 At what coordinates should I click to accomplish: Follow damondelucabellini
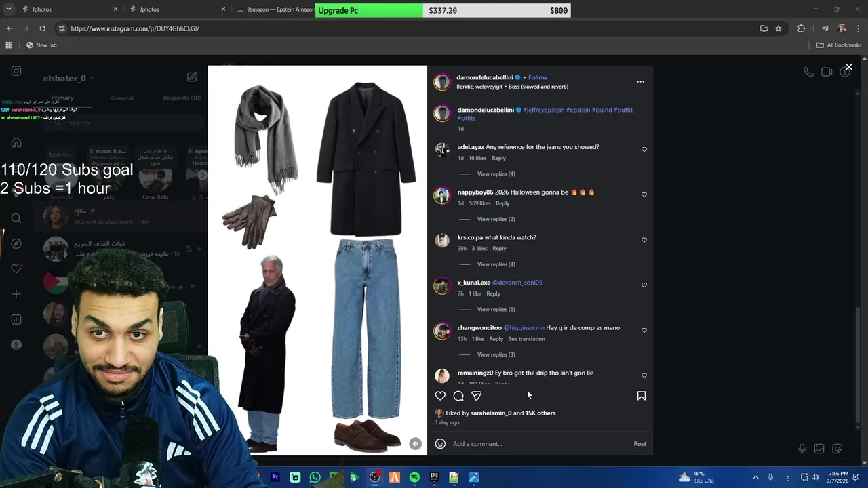coord(538,77)
